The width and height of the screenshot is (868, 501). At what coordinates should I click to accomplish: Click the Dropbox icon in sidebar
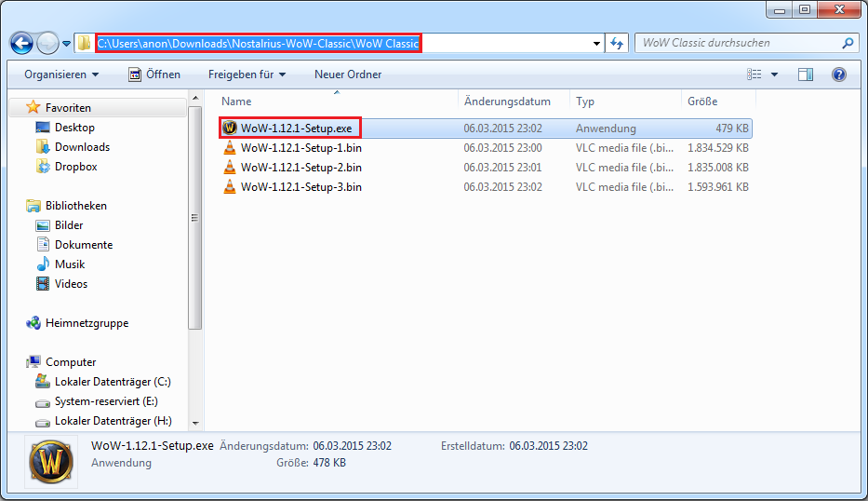coord(43,167)
